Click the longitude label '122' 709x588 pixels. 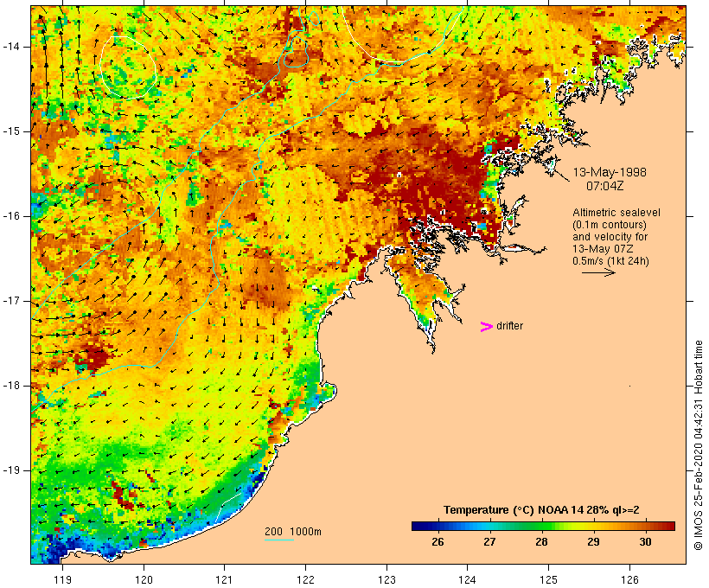tap(306, 579)
